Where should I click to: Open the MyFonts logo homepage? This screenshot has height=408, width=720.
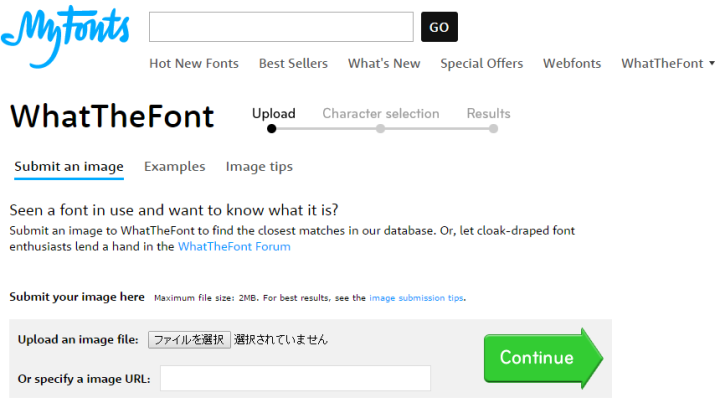(65, 36)
